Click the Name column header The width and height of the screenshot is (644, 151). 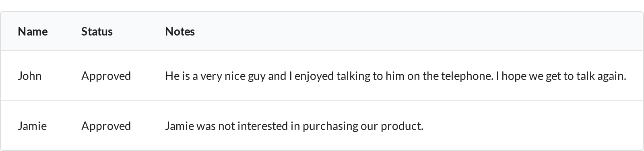point(33,31)
